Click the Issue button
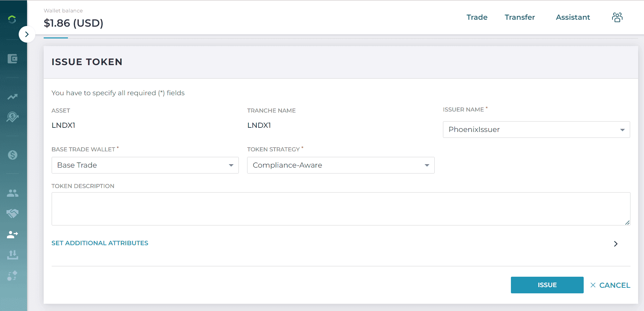 click(547, 285)
